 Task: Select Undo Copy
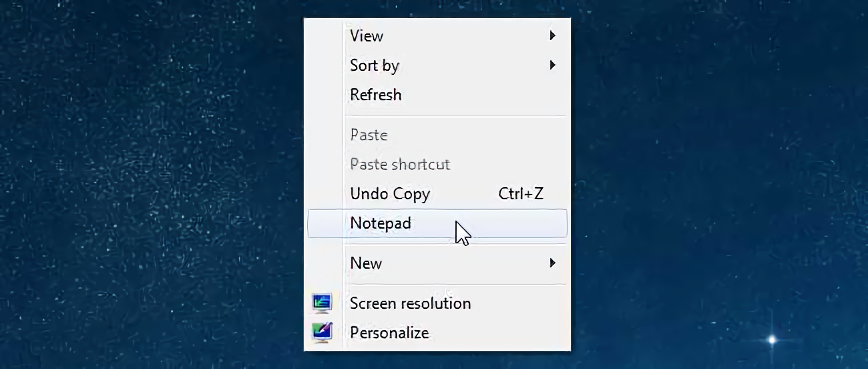click(x=390, y=194)
